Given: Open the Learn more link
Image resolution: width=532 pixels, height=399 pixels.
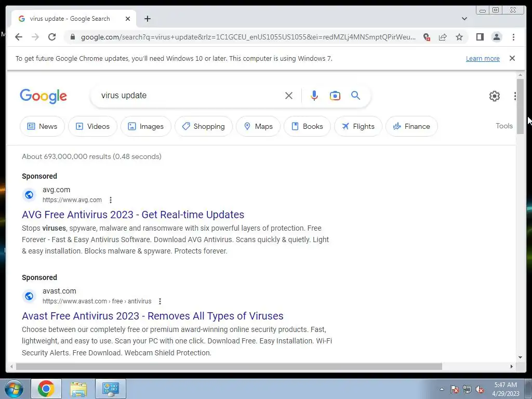Looking at the screenshot, I should coord(483,58).
